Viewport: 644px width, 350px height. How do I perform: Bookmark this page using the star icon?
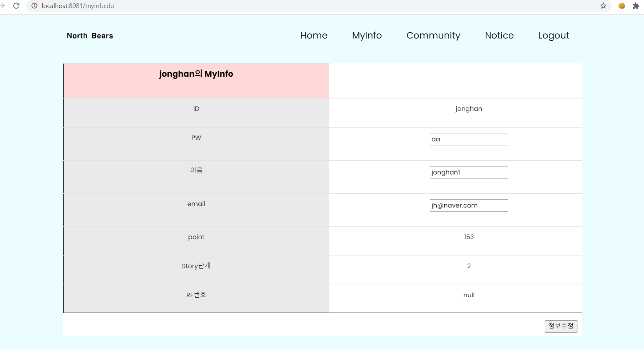(603, 6)
